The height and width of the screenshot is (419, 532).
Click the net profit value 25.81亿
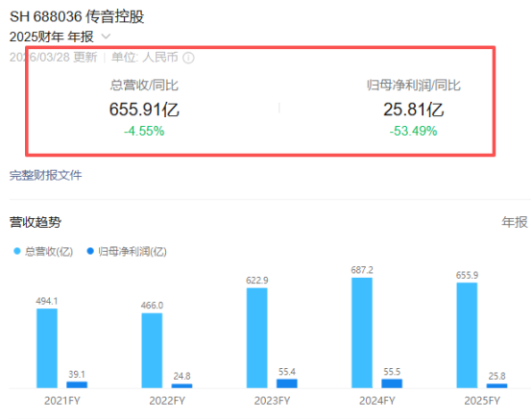(x=413, y=110)
